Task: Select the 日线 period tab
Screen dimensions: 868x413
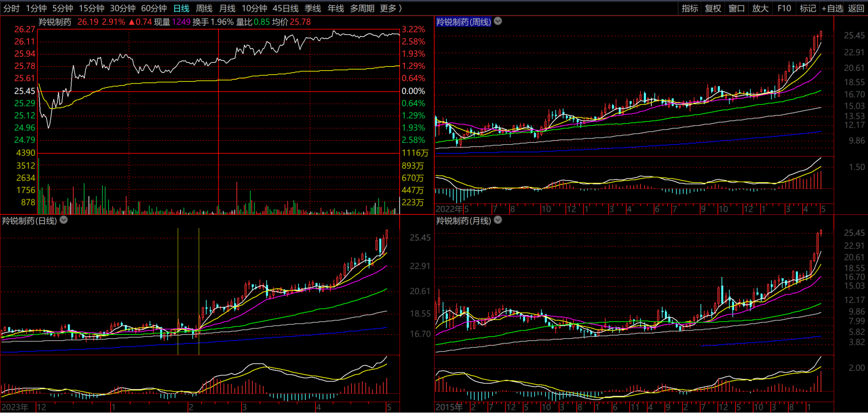Action: pos(181,8)
